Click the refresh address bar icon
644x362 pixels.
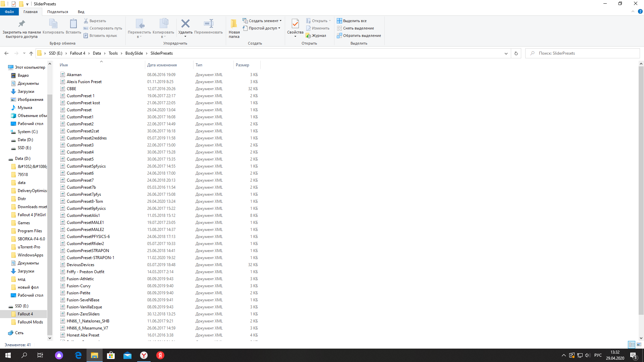coord(516,53)
